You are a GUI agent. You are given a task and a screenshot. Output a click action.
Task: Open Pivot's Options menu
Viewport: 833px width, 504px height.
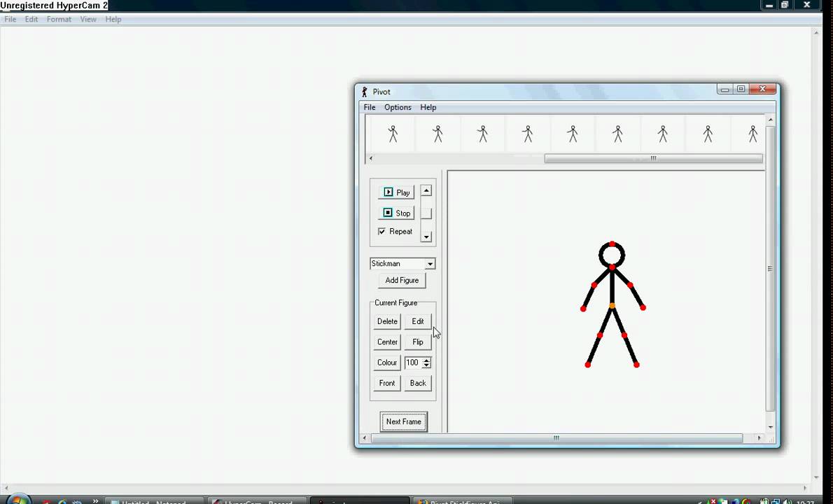398,107
